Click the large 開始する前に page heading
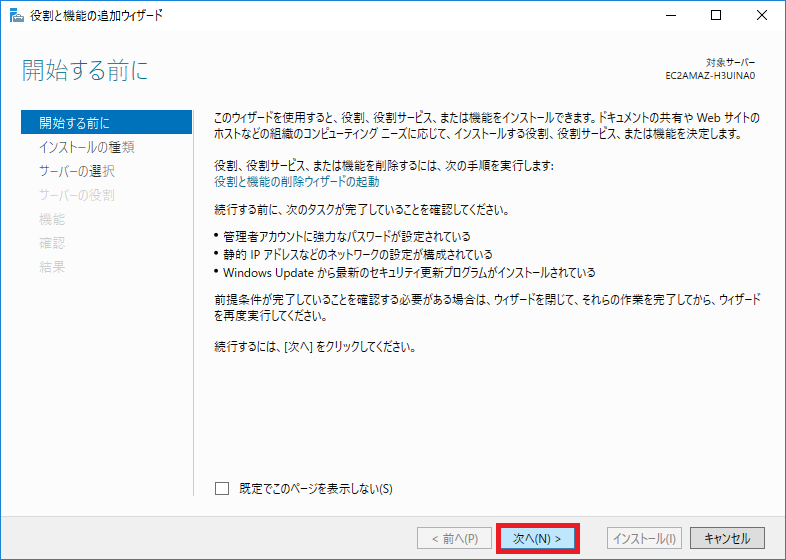Screen dimensions: 786x560 (x=85, y=70)
